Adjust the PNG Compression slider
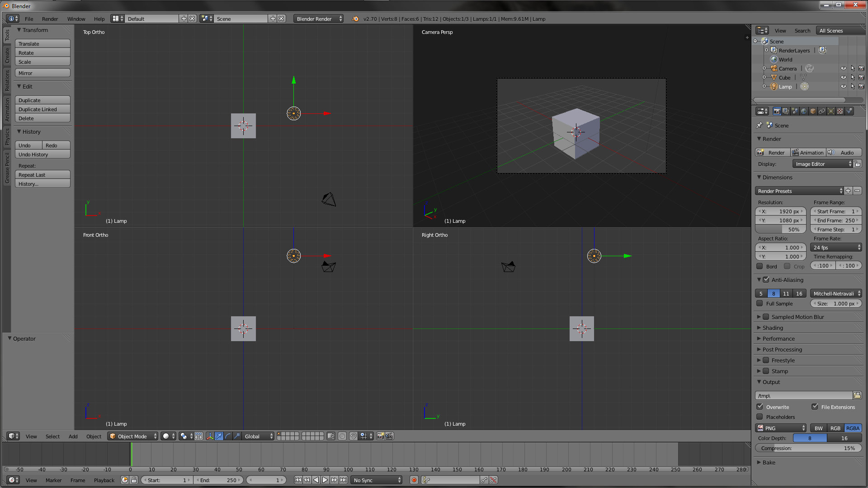The height and width of the screenshot is (488, 868). (x=808, y=448)
